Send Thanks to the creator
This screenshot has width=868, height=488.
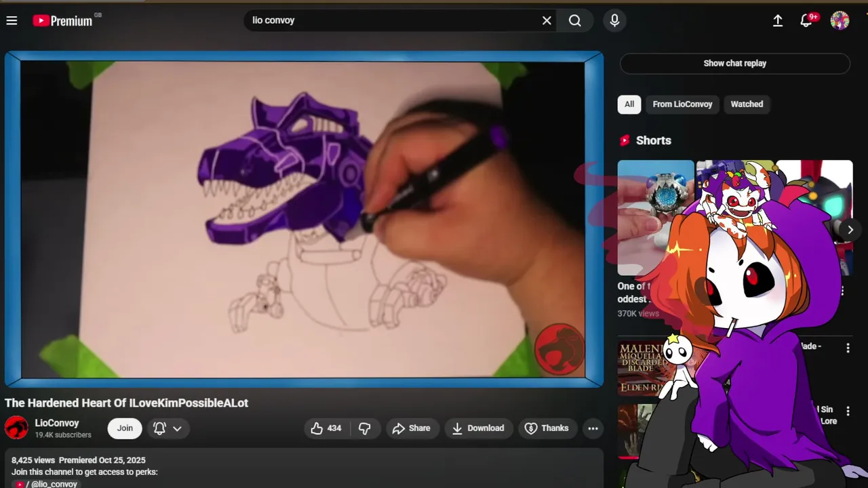[547, 428]
